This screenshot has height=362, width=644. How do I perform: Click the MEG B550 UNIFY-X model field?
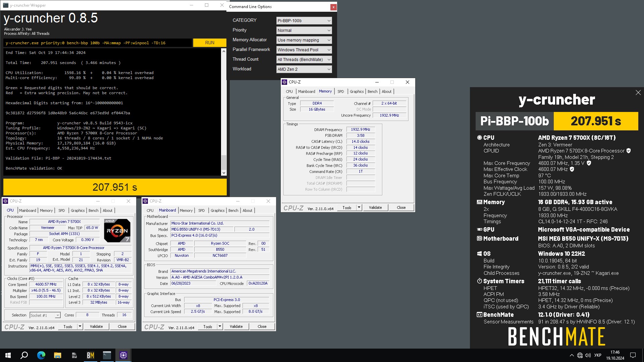click(x=202, y=230)
